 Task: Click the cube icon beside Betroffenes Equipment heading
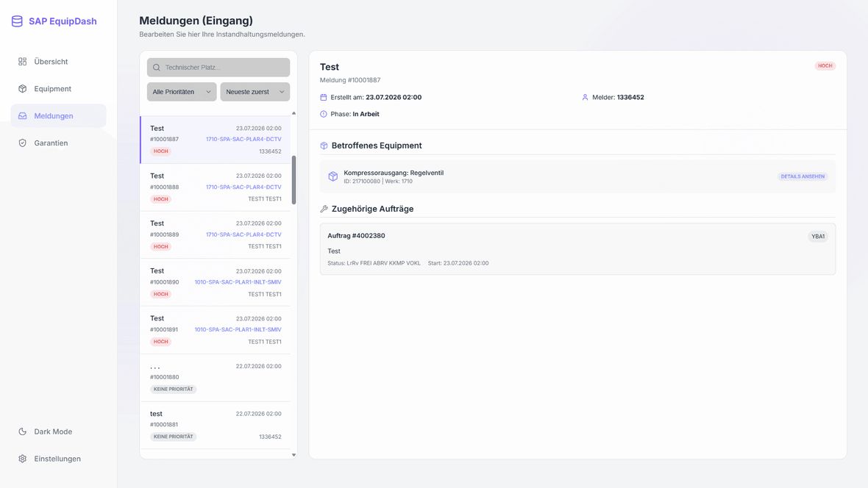(x=324, y=146)
